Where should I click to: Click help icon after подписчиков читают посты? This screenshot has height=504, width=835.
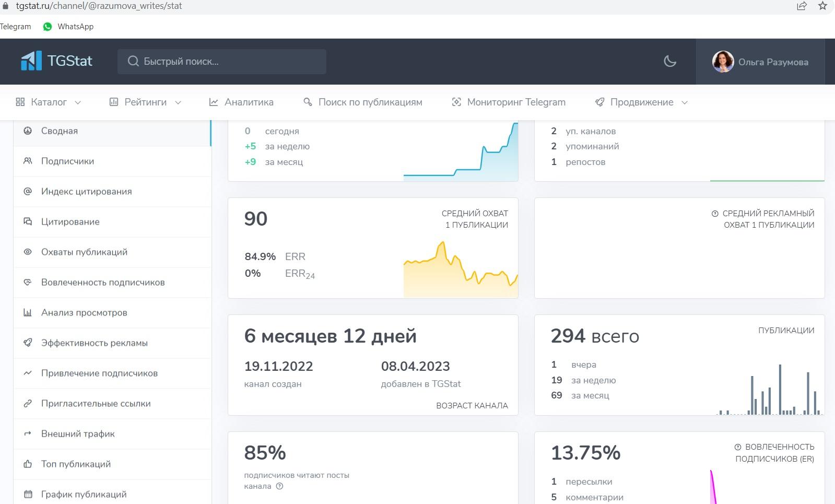(279, 486)
